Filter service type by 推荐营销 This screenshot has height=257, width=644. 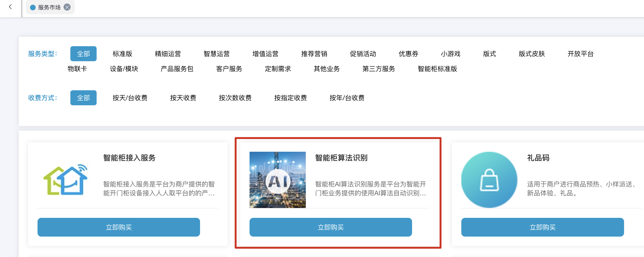pyautogui.click(x=314, y=54)
